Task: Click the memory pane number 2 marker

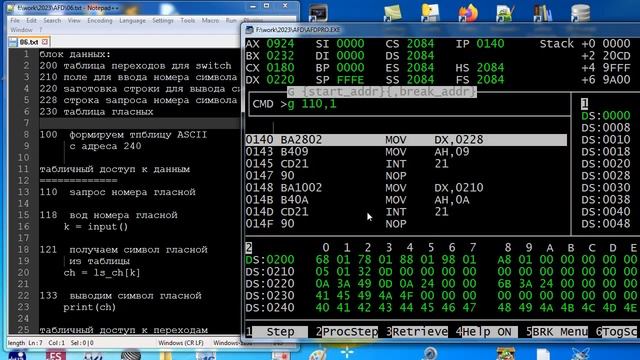Action: coord(249,247)
